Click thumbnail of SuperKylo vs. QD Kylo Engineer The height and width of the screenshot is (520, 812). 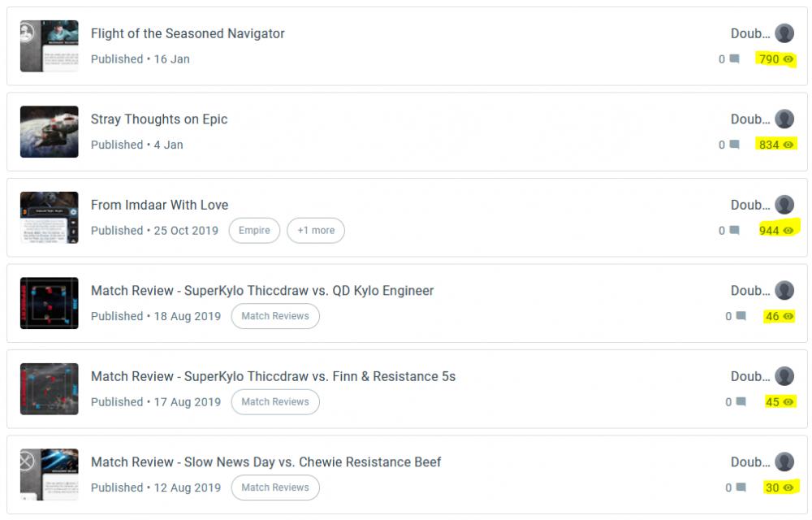coord(50,303)
